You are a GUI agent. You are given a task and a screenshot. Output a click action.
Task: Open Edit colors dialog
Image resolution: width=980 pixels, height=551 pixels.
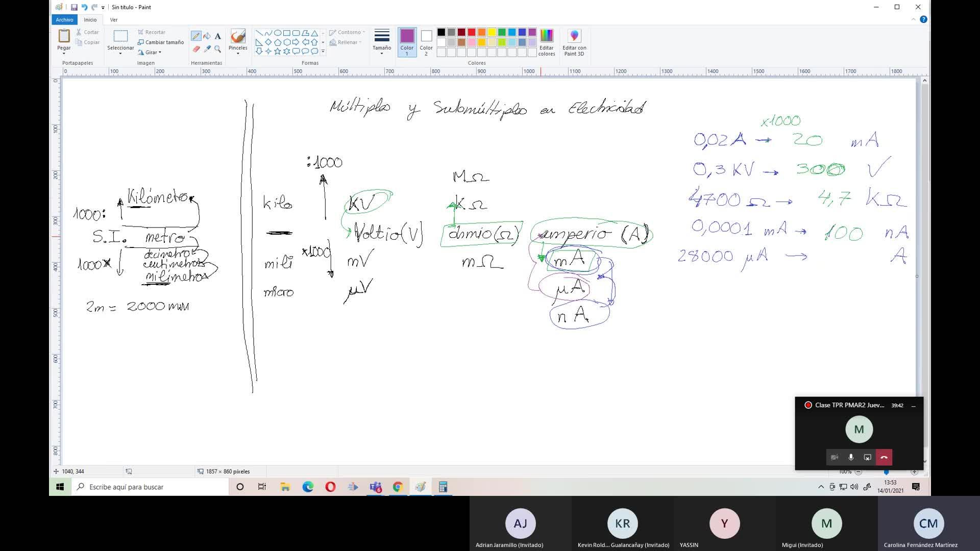click(x=547, y=42)
